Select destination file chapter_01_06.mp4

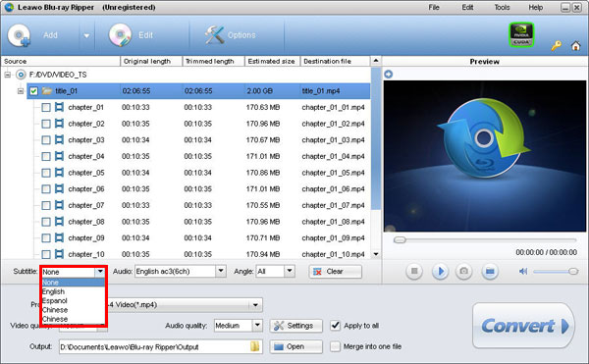tap(333, 189)
